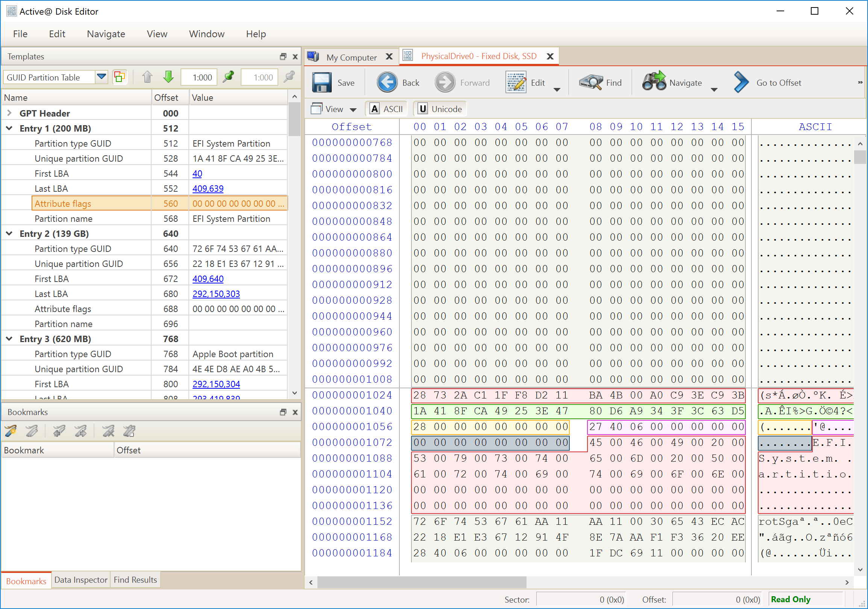Click hex offset row 000000001024
The image size is (868, 609).
click(x=352, y=395)
